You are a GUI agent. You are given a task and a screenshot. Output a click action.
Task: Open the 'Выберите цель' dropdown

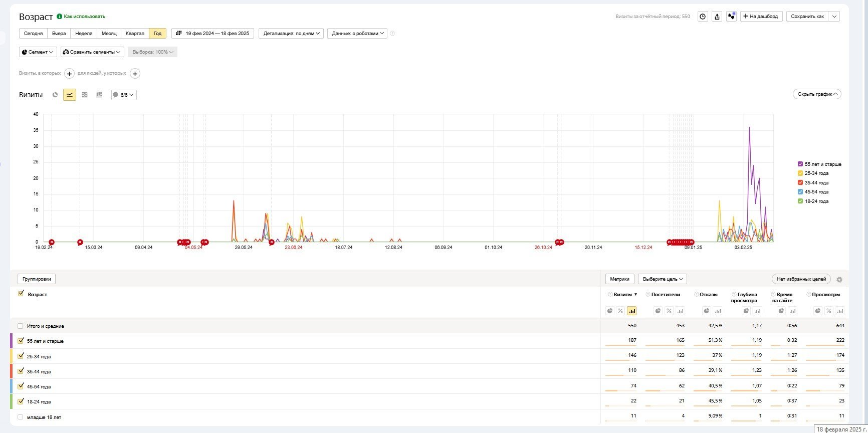coord(663,279)
